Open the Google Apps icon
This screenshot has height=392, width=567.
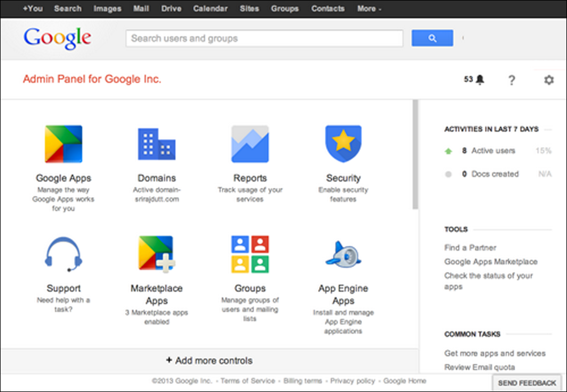click(64, 144)
